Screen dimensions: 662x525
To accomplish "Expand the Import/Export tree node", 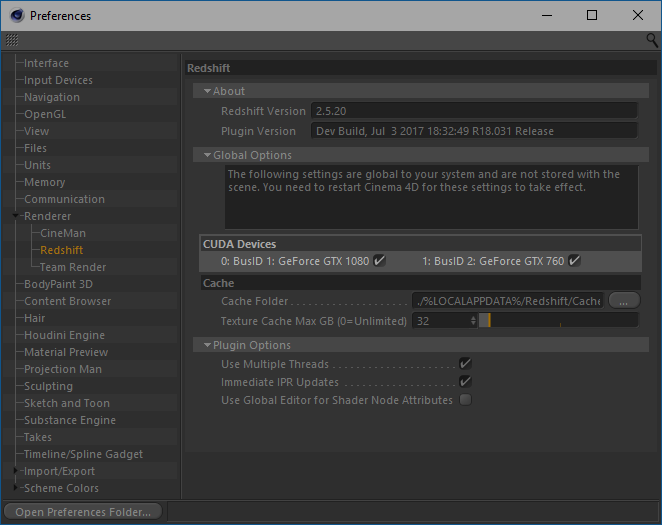I will [16, 471].
